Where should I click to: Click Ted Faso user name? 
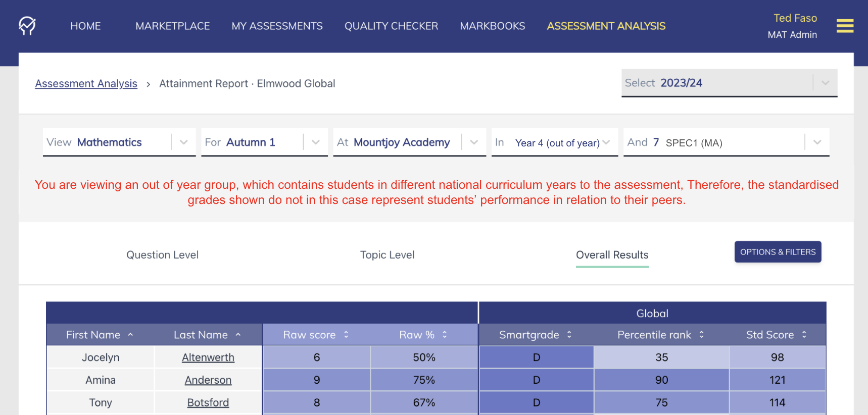(x=795, y=18)
